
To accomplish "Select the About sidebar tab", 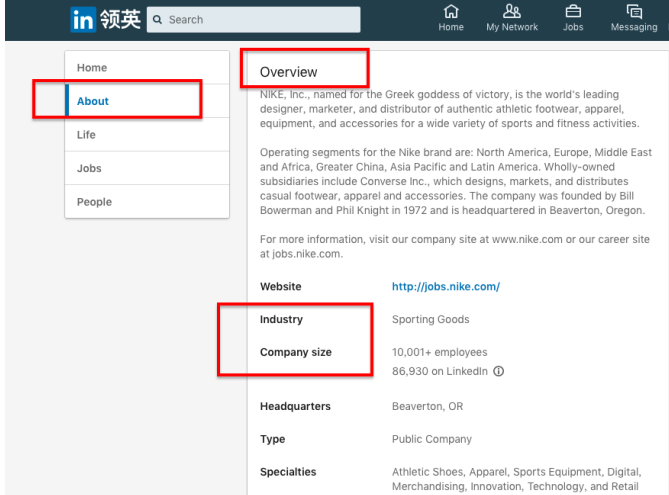I will coord(93,101).
